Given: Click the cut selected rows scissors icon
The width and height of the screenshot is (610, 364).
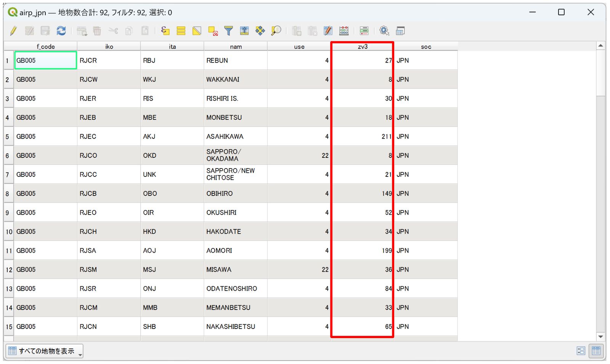Looking at the screenshot, I should coord(113,31).
